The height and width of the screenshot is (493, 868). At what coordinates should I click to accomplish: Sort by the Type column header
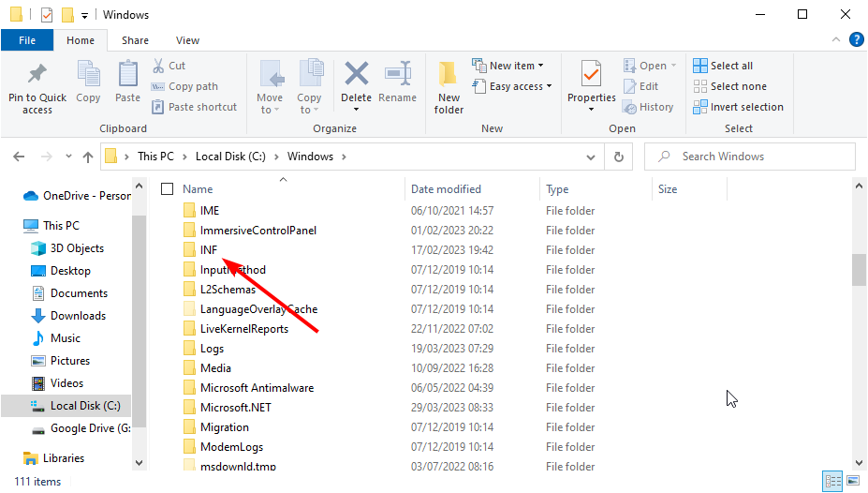557,189
